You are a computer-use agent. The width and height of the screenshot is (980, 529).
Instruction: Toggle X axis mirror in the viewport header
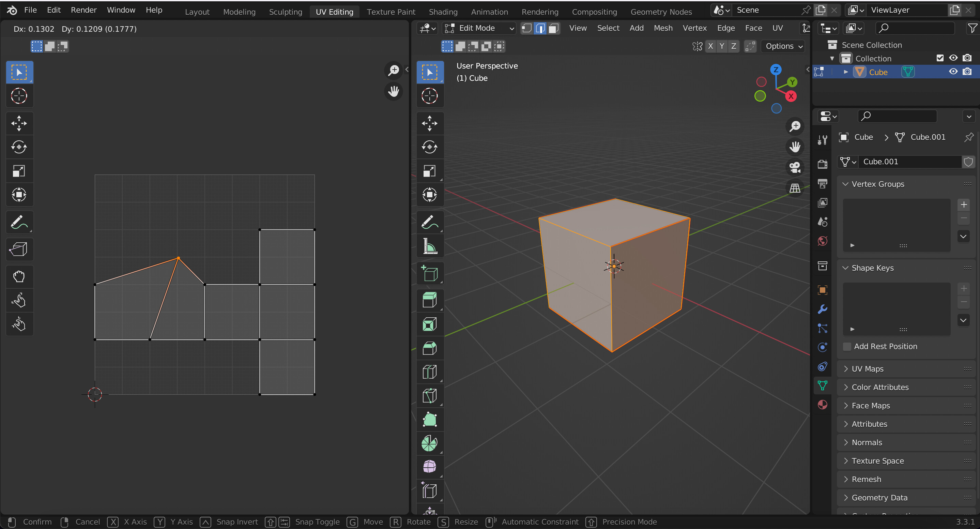pyautogui.click(x=710, y=46)
